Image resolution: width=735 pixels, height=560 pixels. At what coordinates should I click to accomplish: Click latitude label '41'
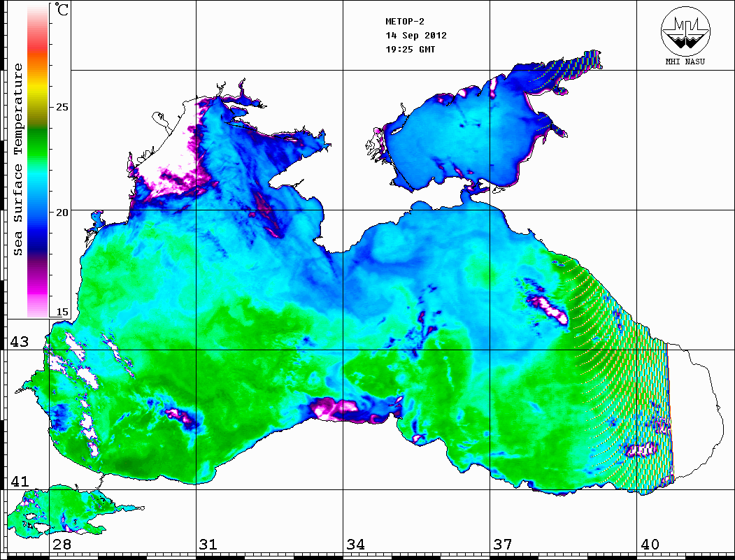tap(20, 481)
